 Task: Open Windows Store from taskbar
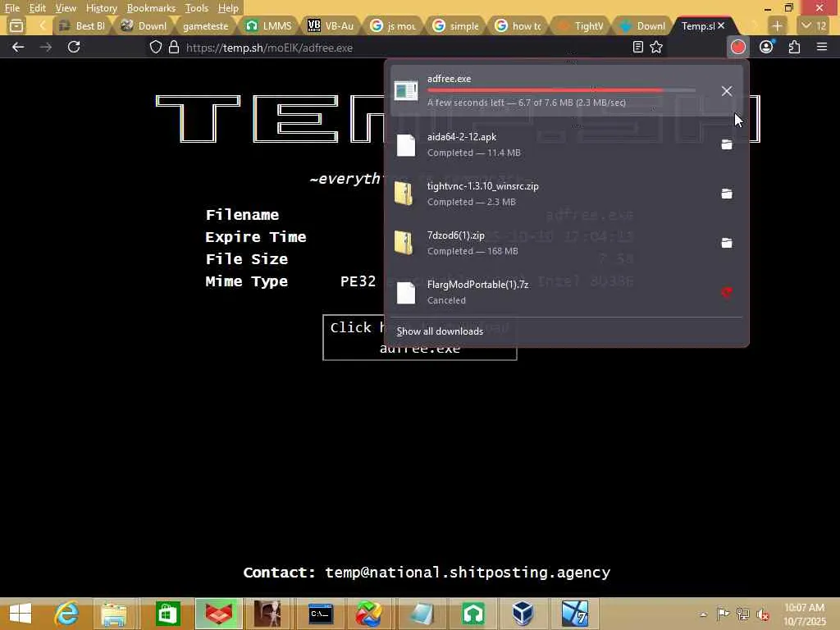coord(167,614)
